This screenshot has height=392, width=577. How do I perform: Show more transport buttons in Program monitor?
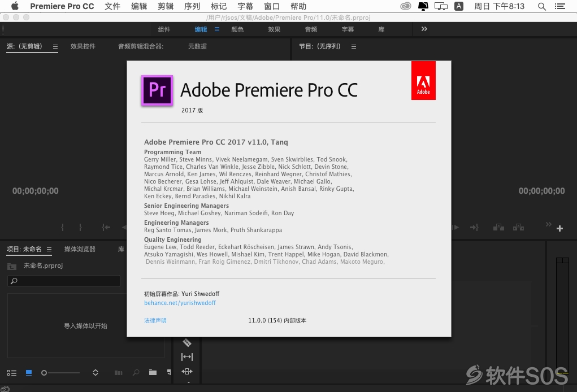point(548,224)
